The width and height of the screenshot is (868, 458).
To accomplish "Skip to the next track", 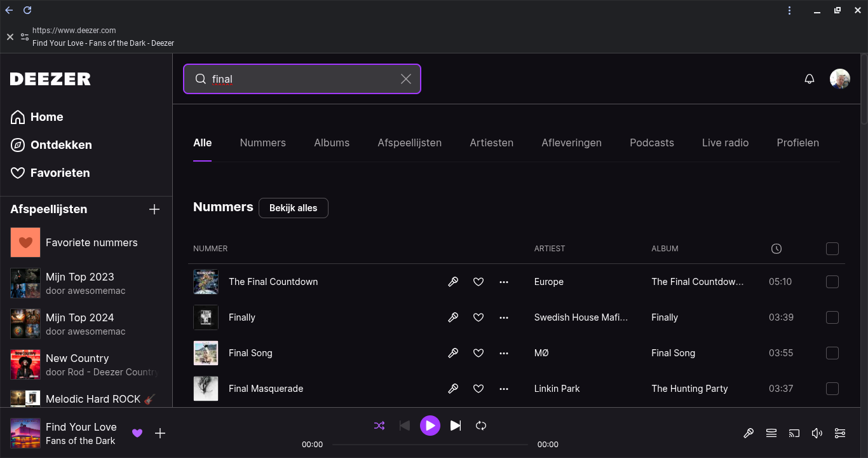I will pyautogui.click(x=456, y=426).
